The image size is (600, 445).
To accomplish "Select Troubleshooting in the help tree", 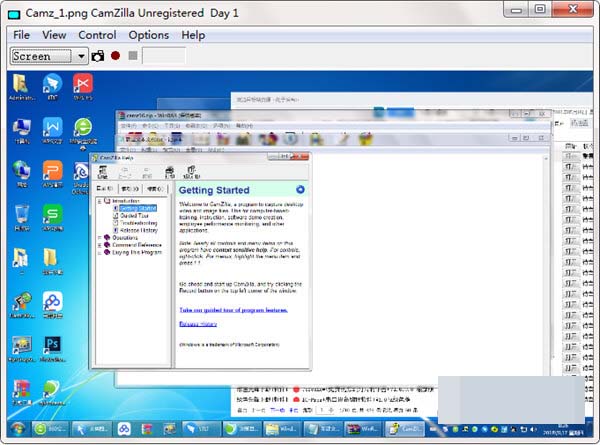I will tap(139, 223).
